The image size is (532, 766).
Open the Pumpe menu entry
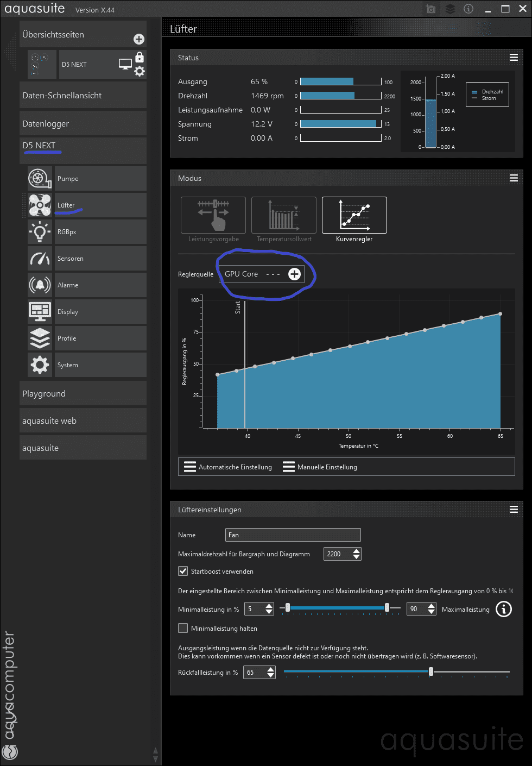coord(101,178)
